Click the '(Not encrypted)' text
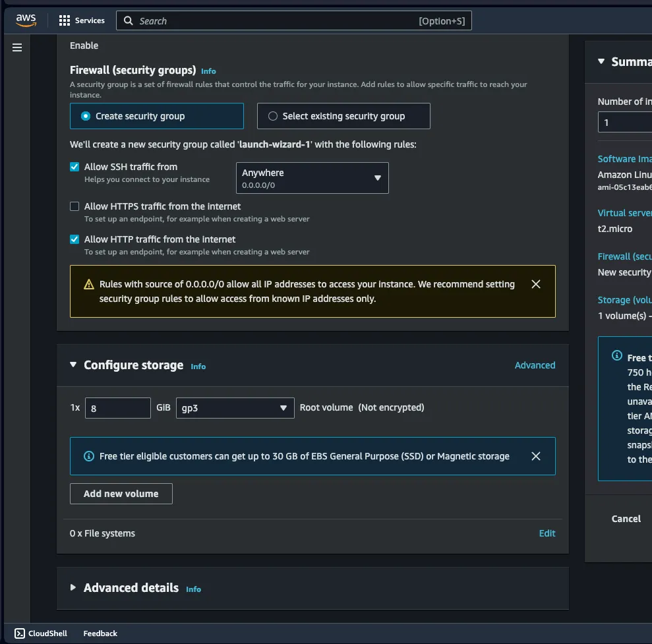652x644 pixels. click(x=392, y=407)
